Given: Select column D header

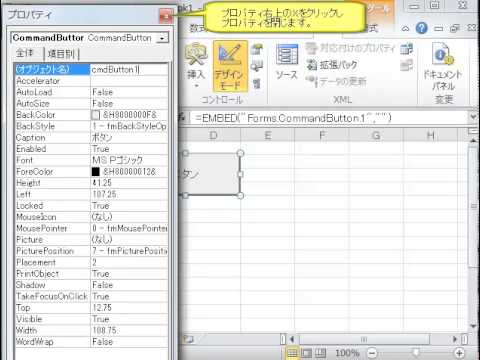Looking at the screenshot, I should pyautogui.click(x=213, y=135).
